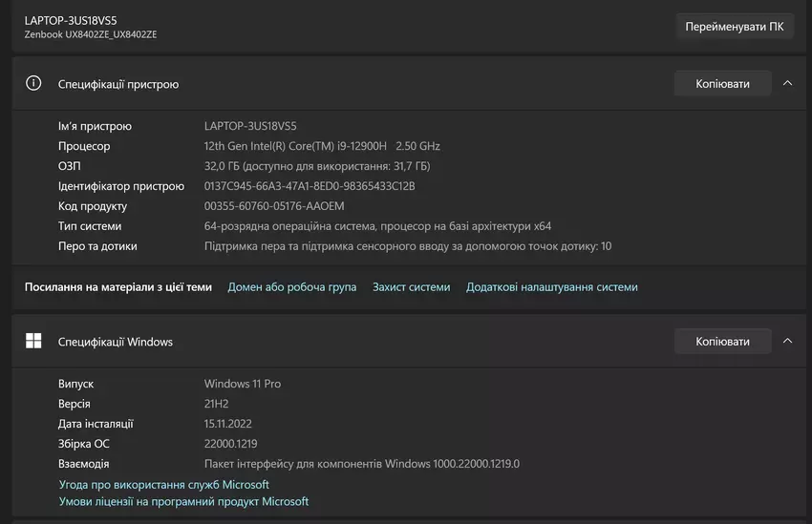Copy device specs with the upper Копіювати button
The height and width of the screenshot is (524, 812).
point(721,83)
